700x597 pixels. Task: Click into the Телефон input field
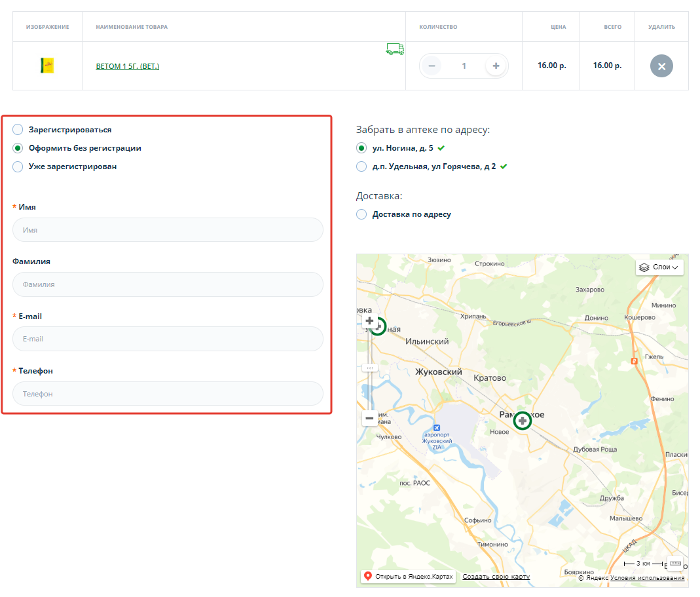tap(168, 394)
